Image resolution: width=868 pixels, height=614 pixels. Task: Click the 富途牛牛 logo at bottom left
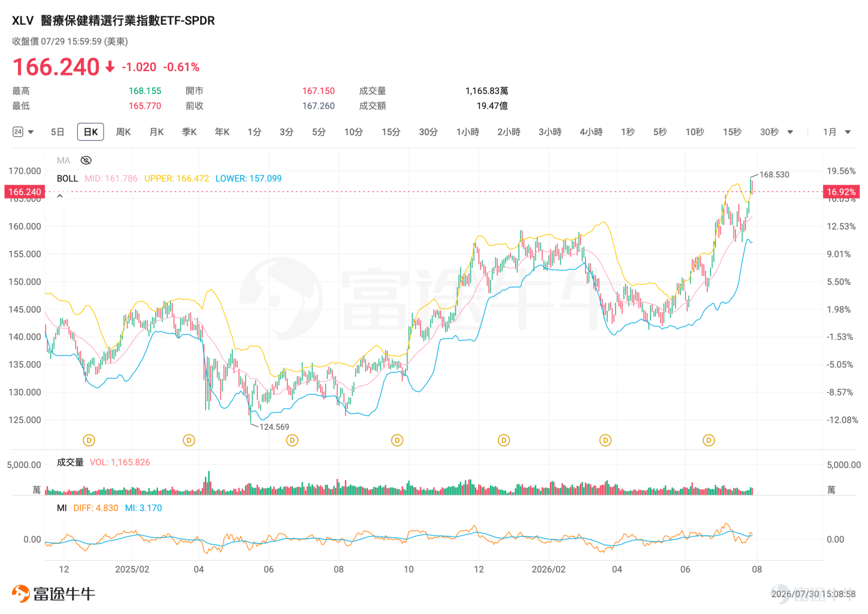(x=54, y=593)
